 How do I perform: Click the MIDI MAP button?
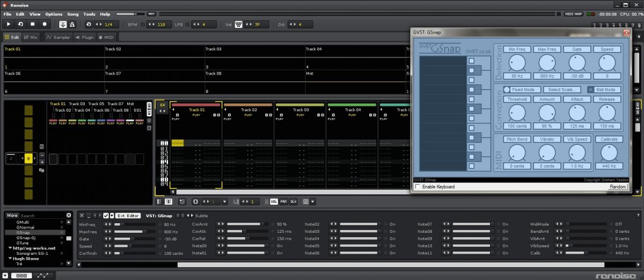pos(574,13)
